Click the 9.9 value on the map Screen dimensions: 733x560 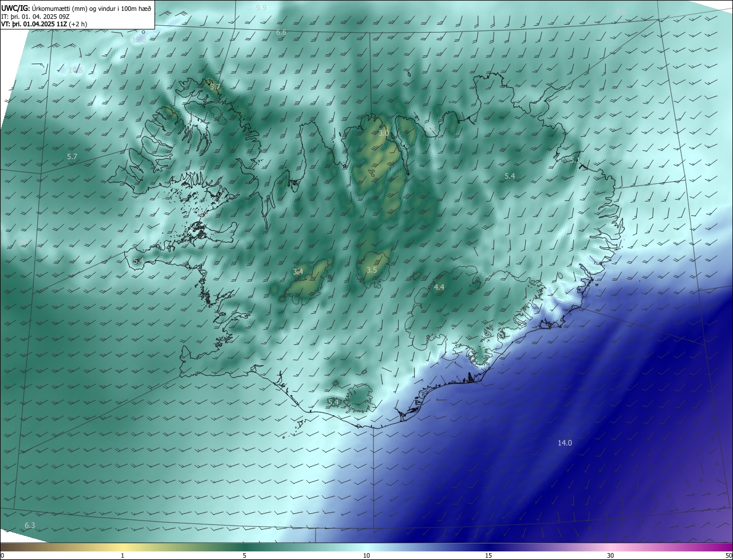(261, 7)
